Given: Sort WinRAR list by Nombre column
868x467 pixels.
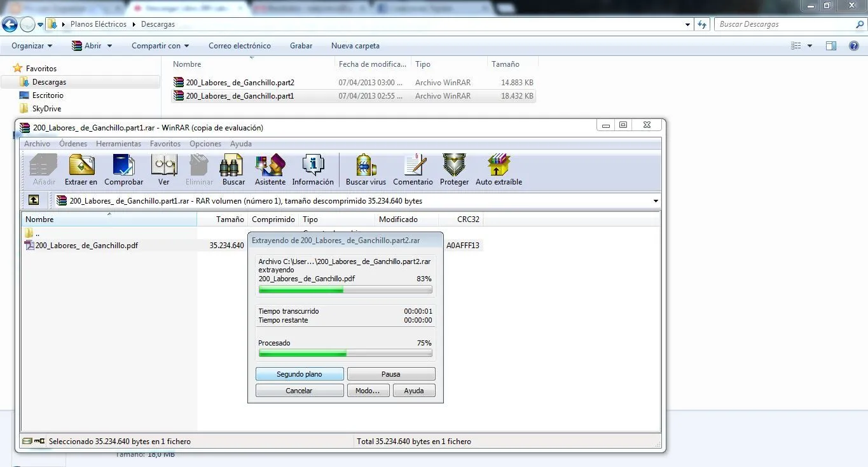Looking at the screenshot, I should click(x=109, y=220).
